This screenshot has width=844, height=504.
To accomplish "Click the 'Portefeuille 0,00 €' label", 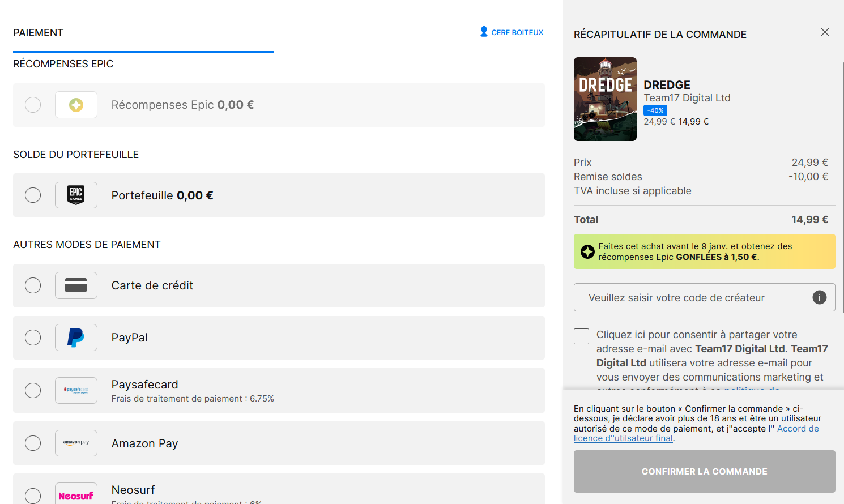I will pos(162,195).
